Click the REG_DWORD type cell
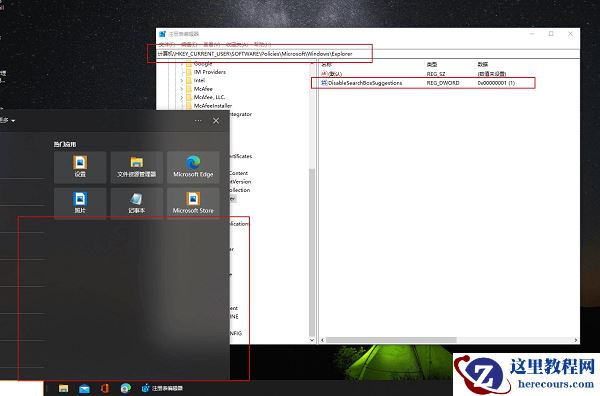Image resolution: width=600 pixels, height=396 pixels. (x=443, y=83)
